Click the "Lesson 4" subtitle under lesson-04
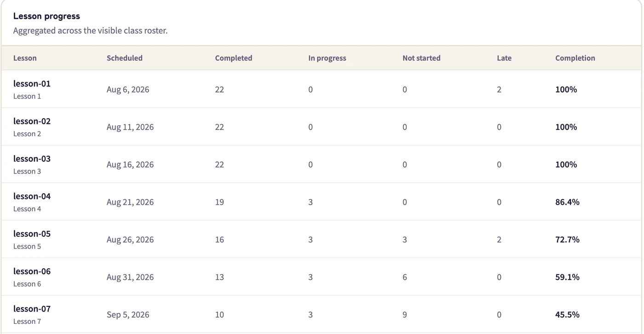 [27, 209]
